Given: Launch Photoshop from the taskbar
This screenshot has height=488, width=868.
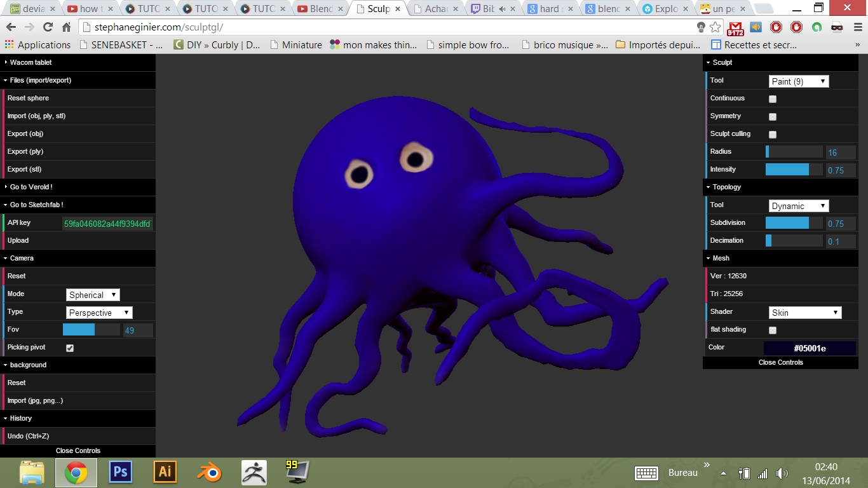Looking at the screenshot, I should click(x=120, y=472).
